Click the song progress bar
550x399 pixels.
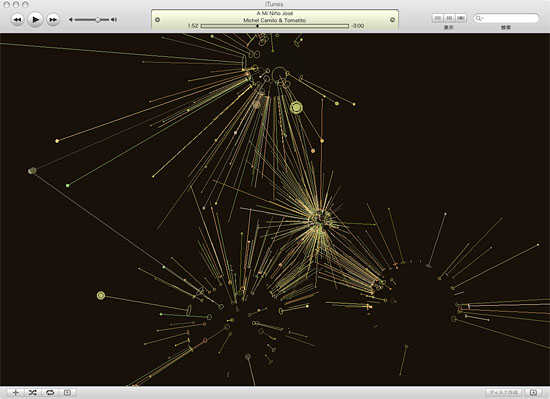coord(275,26)
